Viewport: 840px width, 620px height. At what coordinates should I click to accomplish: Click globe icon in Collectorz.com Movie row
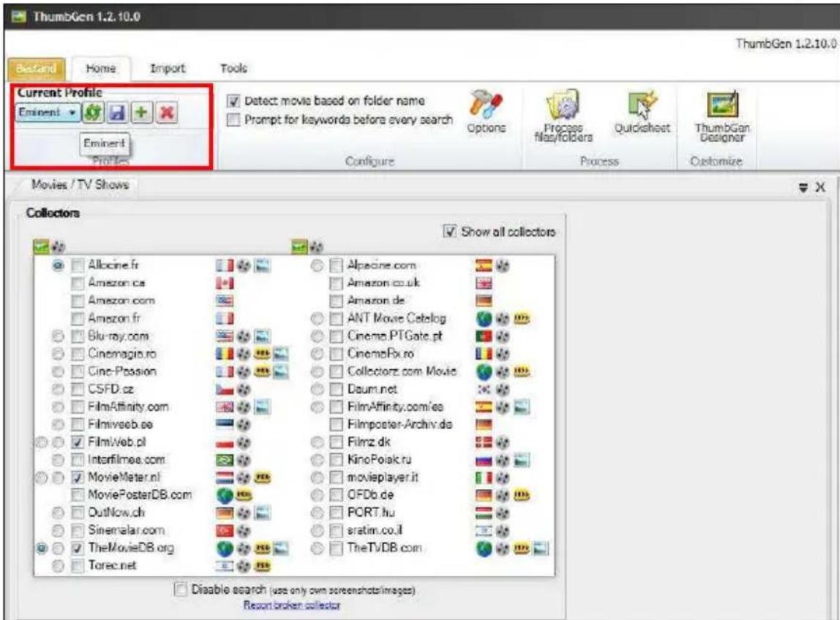pos(484,371)
